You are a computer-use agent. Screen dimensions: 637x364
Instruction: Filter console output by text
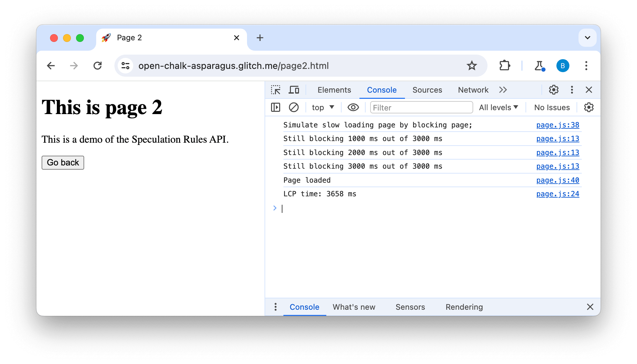point(421,108)
